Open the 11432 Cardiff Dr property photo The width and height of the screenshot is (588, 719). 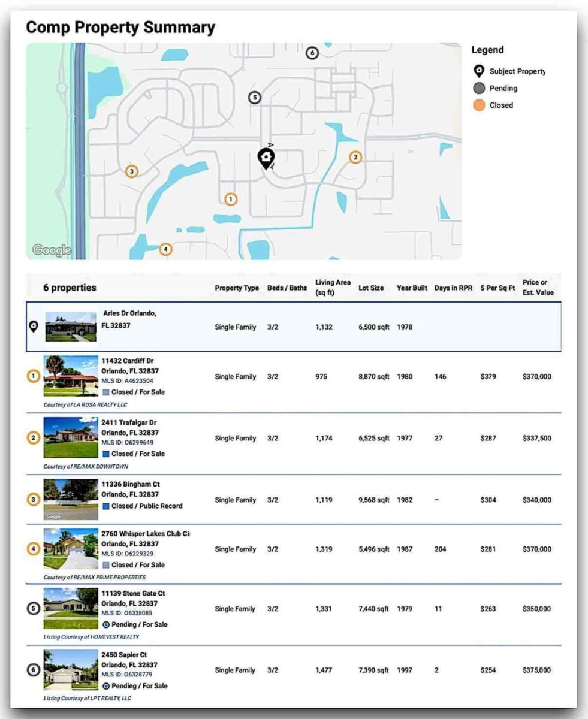coord(71,376)
